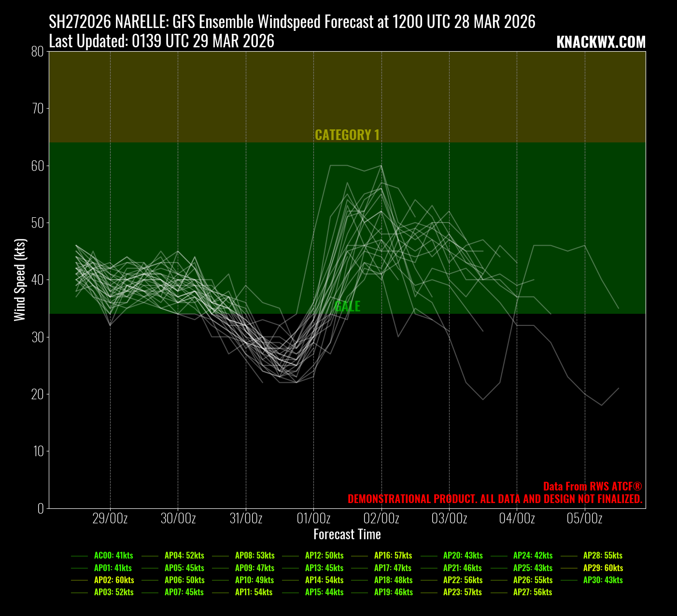This screenshot has width=677, height=616.
Task: Select the AP29: 60kts legend entry
Action: (603, 568)
